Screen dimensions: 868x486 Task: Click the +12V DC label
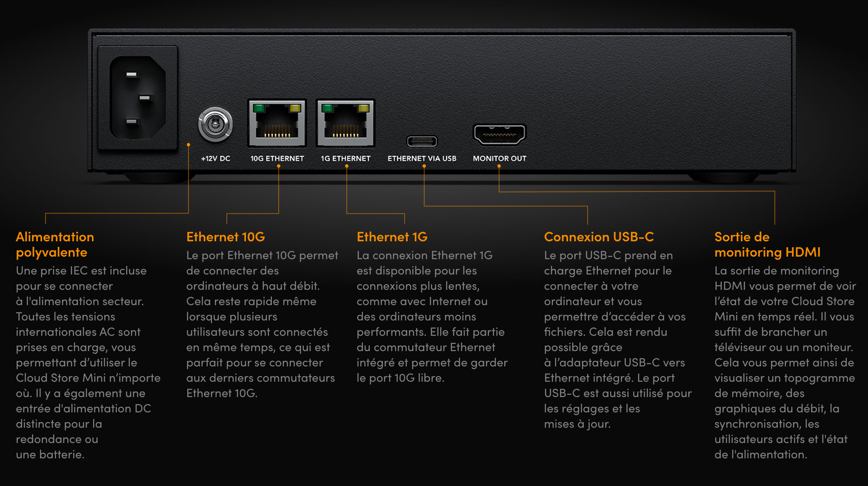click(x=216, y=158)
